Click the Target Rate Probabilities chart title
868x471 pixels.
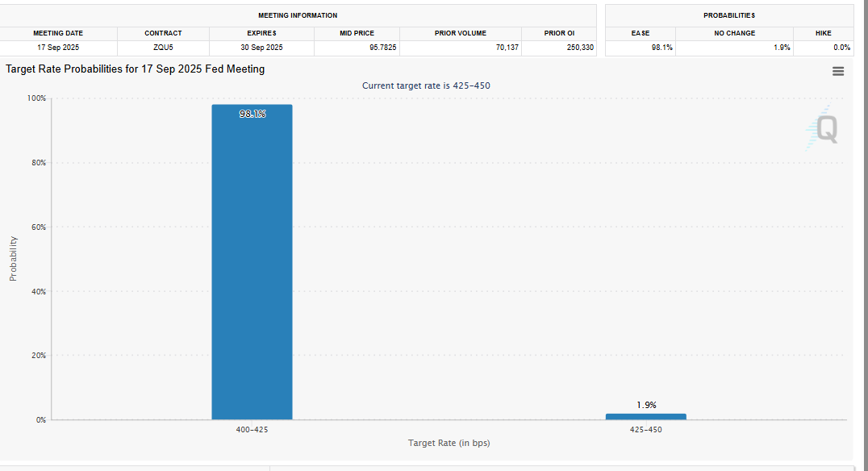click(136, 69)
